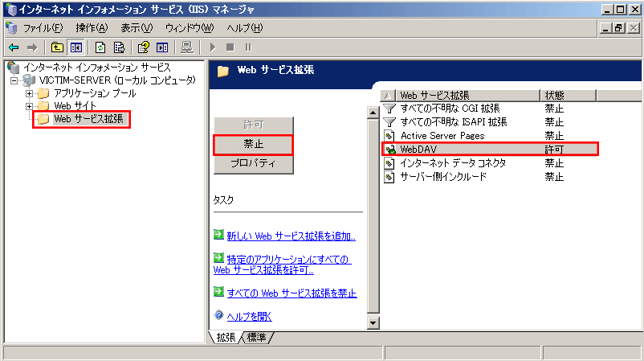Click the Web サイト folder icon

pos(43,106)
